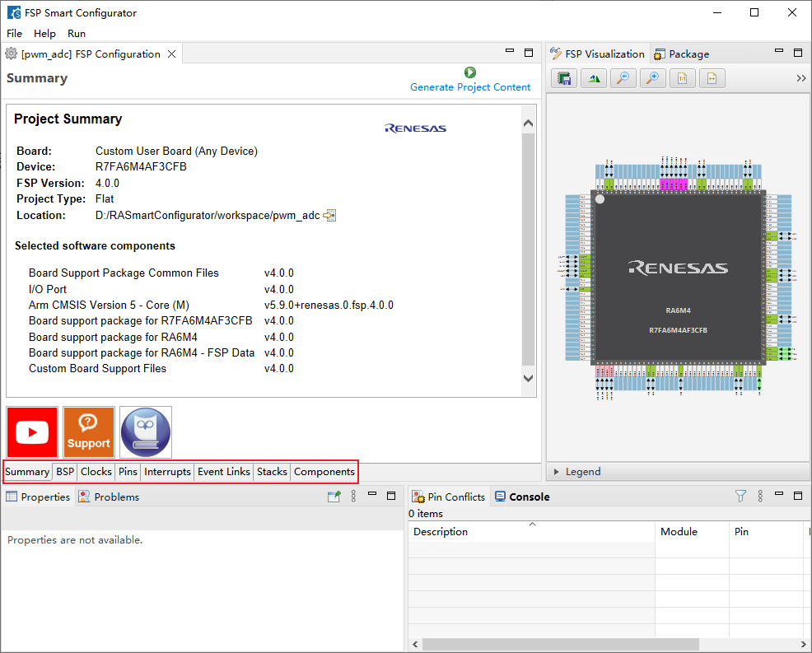812x653 pixels.
Task: Switch to the Pin Conflicts tab
Action: tap(449, 497)
